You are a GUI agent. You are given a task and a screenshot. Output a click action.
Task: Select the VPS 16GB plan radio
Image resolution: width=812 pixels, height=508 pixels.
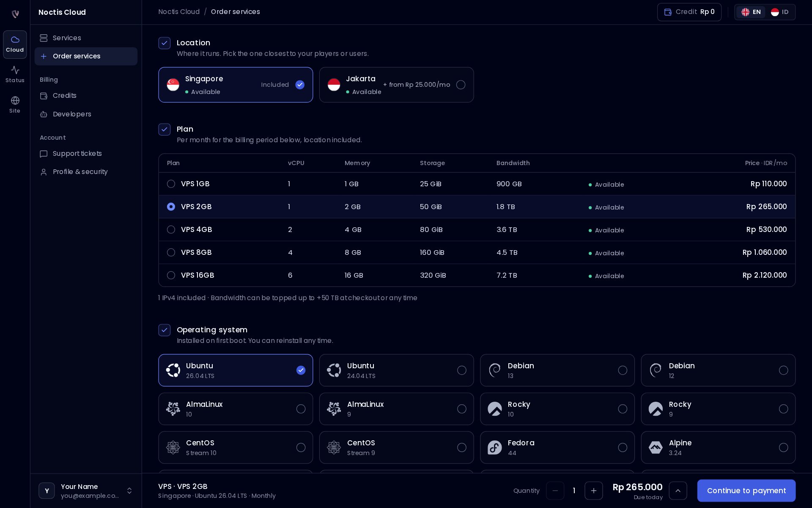(x=171, y=275)
